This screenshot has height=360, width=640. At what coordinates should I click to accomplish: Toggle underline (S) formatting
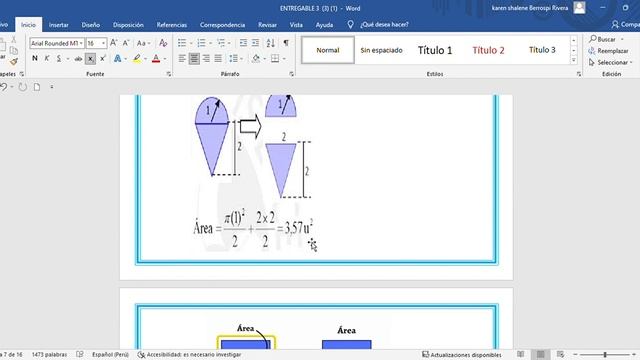click(59, 59)
